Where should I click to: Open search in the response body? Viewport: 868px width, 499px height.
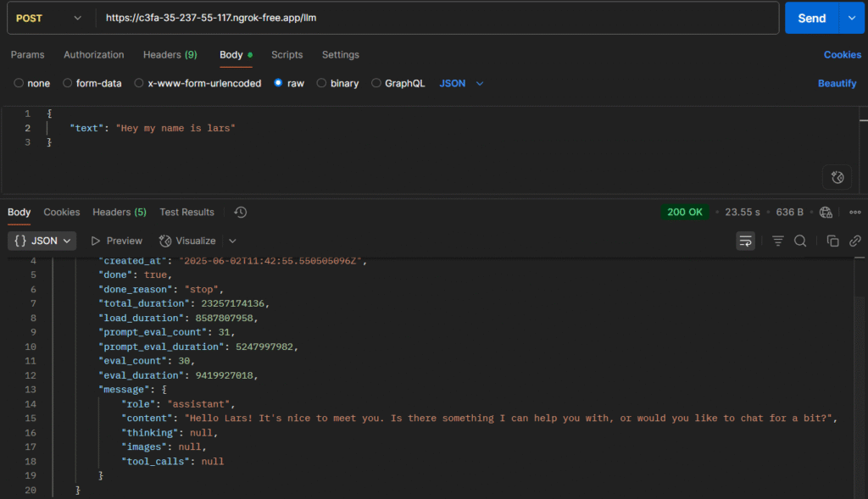(x=800, y=241)
